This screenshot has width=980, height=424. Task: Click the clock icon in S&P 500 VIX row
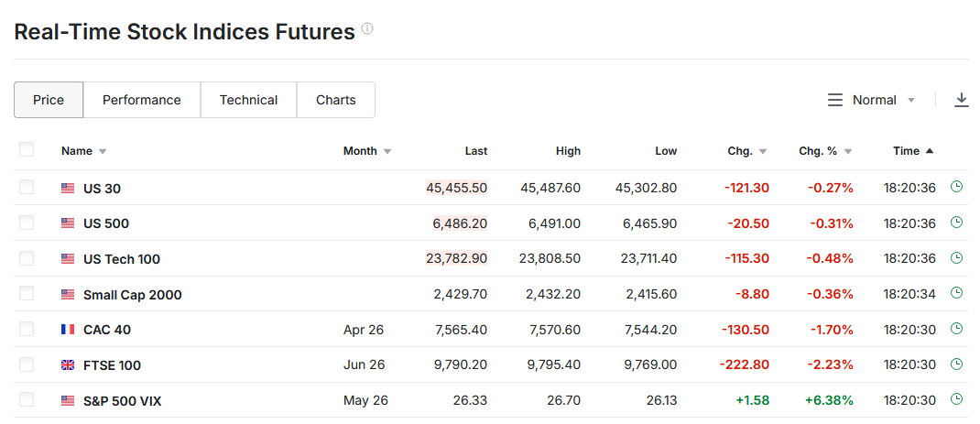[957, 399]
